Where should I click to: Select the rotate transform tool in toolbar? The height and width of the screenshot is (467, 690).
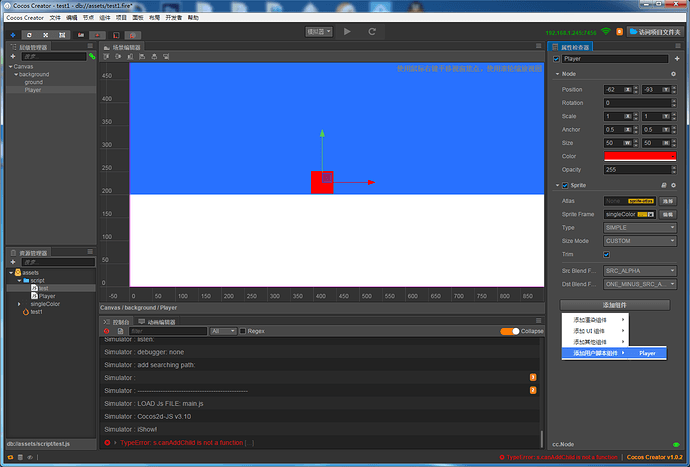pyautogui.click(x=29, y=35)
